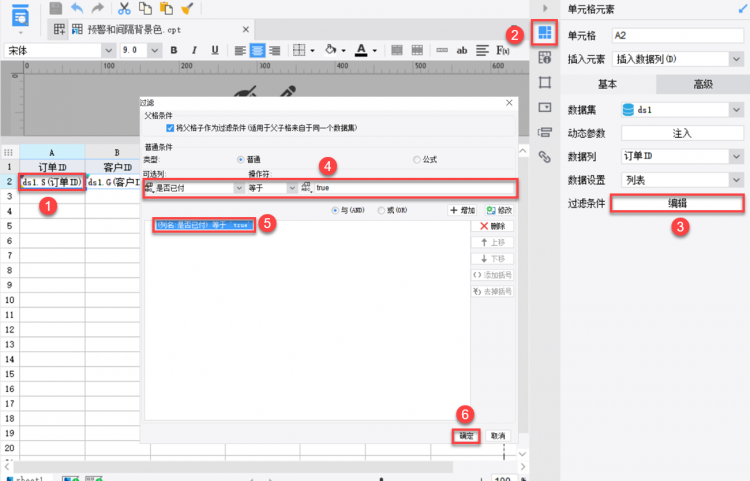The height and width of the screenshot is (481, 750).
Task: Click the center align icon
Action: point(257,50)
